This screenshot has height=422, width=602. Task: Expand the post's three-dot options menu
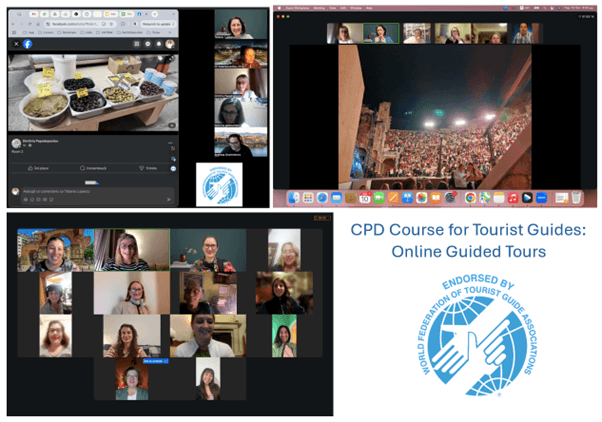[x=171, y=145]
